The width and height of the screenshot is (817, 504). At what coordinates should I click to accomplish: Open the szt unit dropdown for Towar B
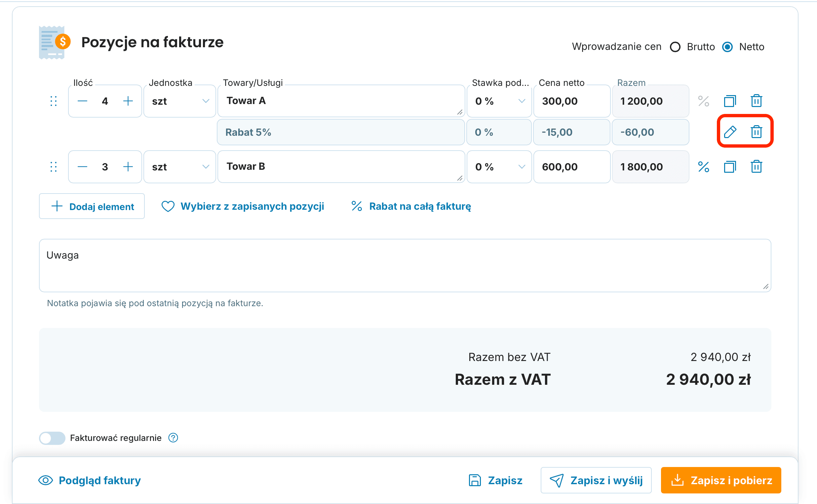[180, 167]
